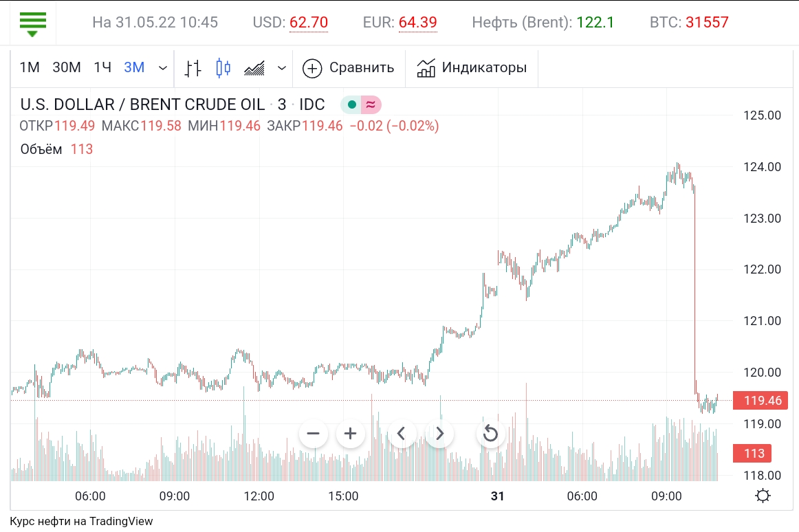
Task: Open chart settings gear icon
Action: (x=763, y=496)
